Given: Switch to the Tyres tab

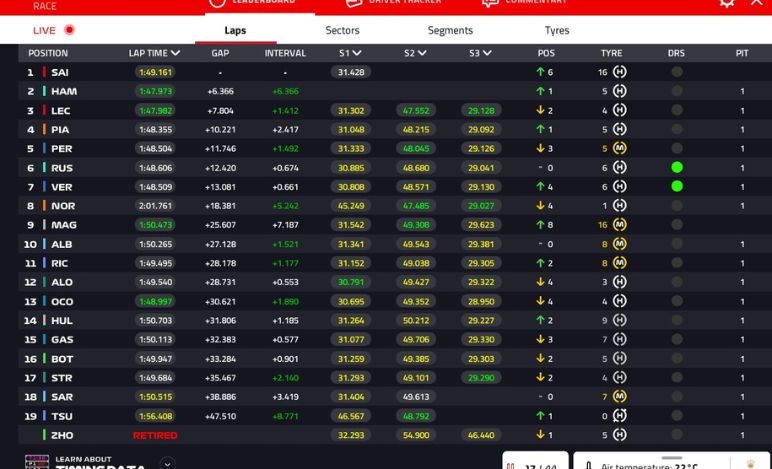Looking at the screenshot, I should click(x=557, y=30).
